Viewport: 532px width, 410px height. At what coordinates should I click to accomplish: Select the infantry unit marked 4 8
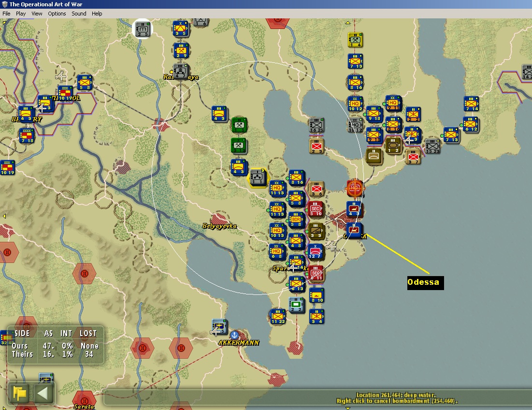296,241
